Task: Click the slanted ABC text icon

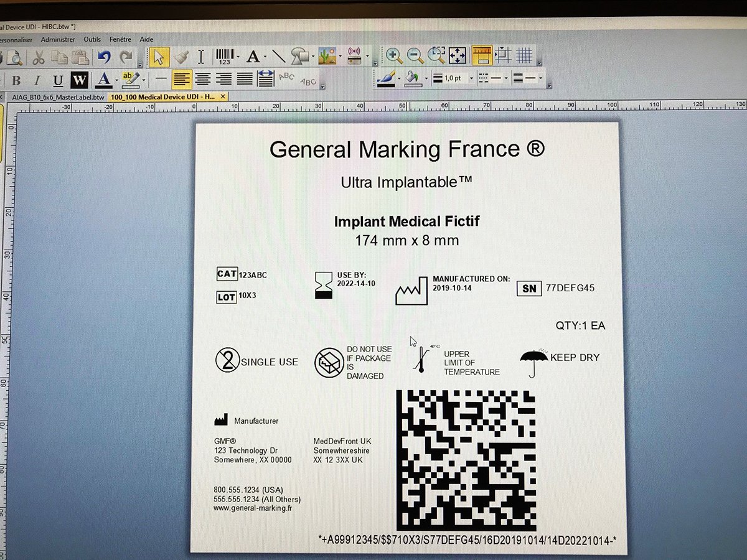Action: tap(308, 81)
